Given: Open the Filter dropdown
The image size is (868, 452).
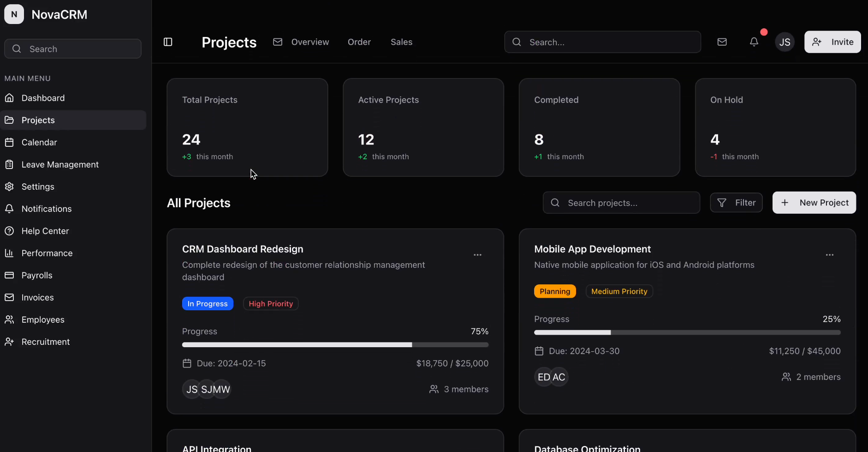Looking at the screenshot, I should coord(736,203).
